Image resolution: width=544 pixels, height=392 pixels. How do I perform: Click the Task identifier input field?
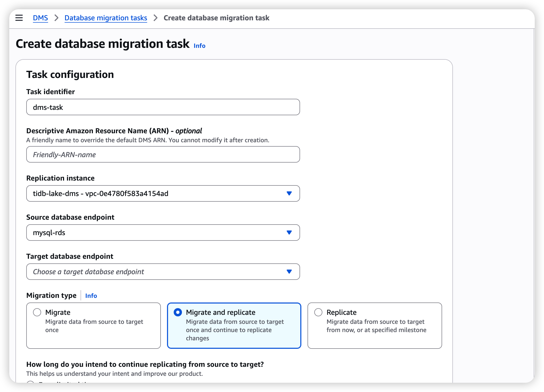(x=163, y=107)
